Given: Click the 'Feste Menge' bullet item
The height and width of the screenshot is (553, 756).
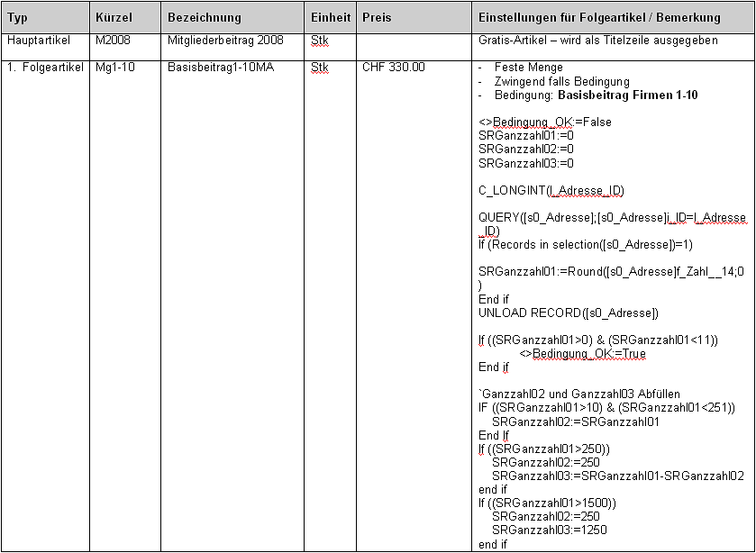Looking at the screenshot, I should 528,68.
